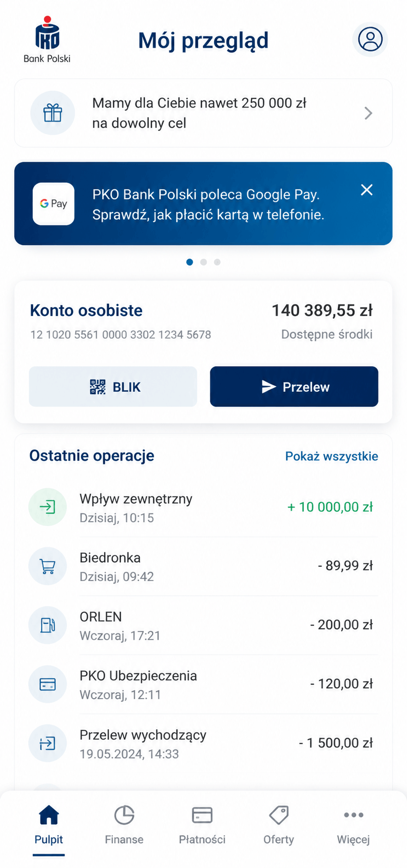Tap the PKO Ubezpieczenia card icon
The width and height of the screenshot is (407, 868).
pos(47,684)
